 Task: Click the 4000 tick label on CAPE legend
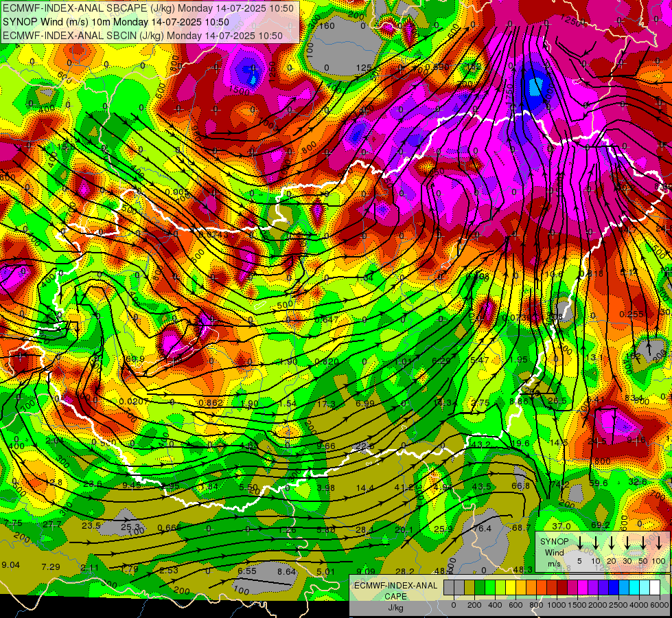(639, 605)
